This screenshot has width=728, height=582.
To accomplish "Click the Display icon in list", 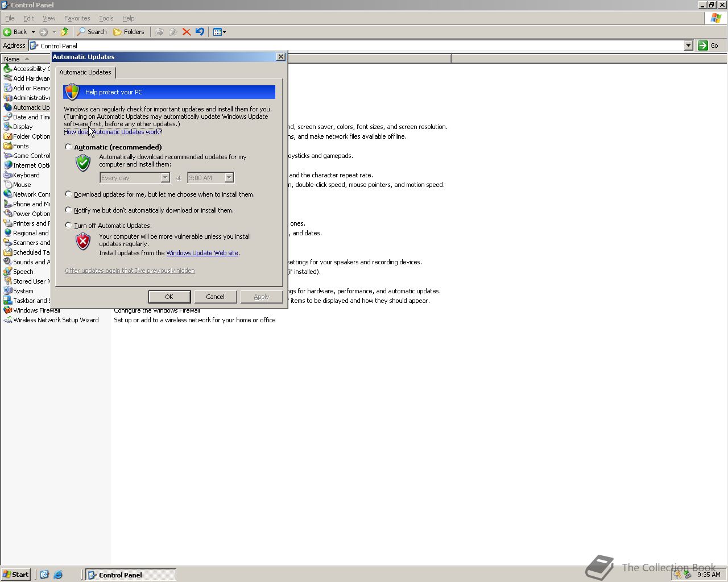I will tap(8, 127).
